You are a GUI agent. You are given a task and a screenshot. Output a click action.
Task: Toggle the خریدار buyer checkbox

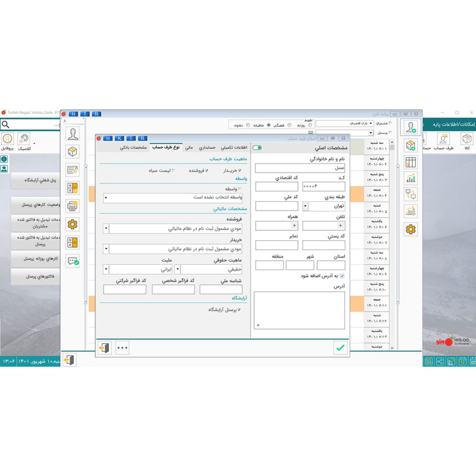coord(240,171)
